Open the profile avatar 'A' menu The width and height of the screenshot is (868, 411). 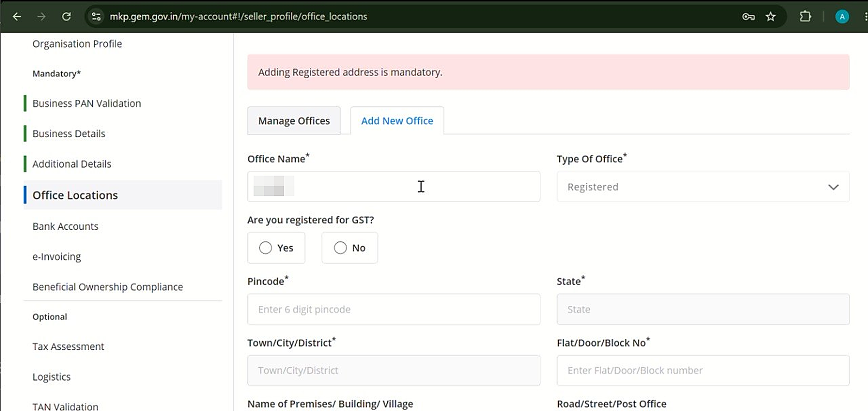tap(842, 16)
